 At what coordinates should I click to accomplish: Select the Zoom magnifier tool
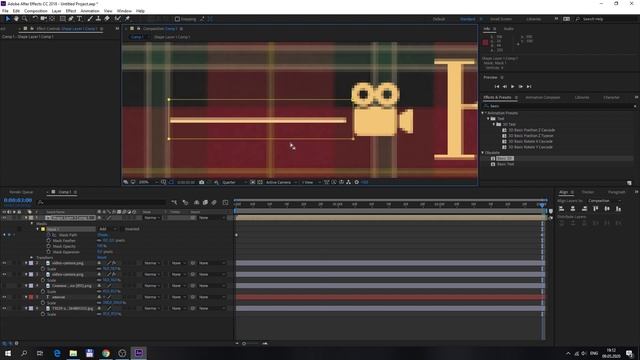point(25,19)
